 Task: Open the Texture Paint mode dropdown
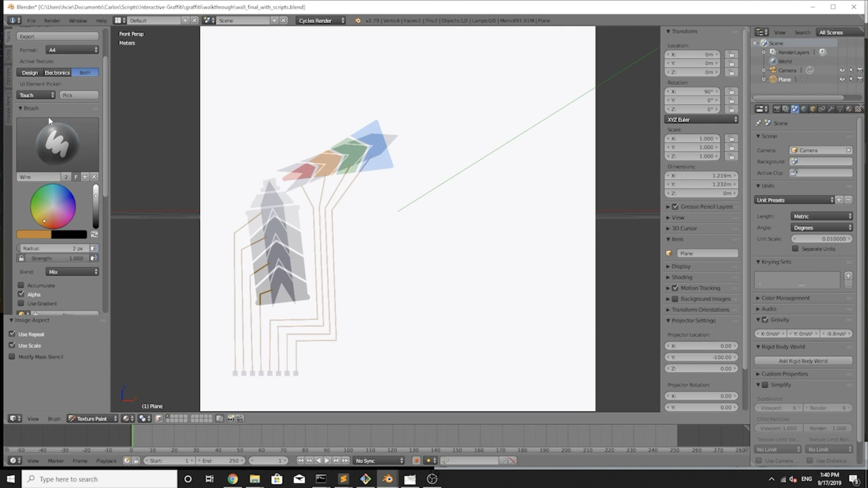pos(93,418)
